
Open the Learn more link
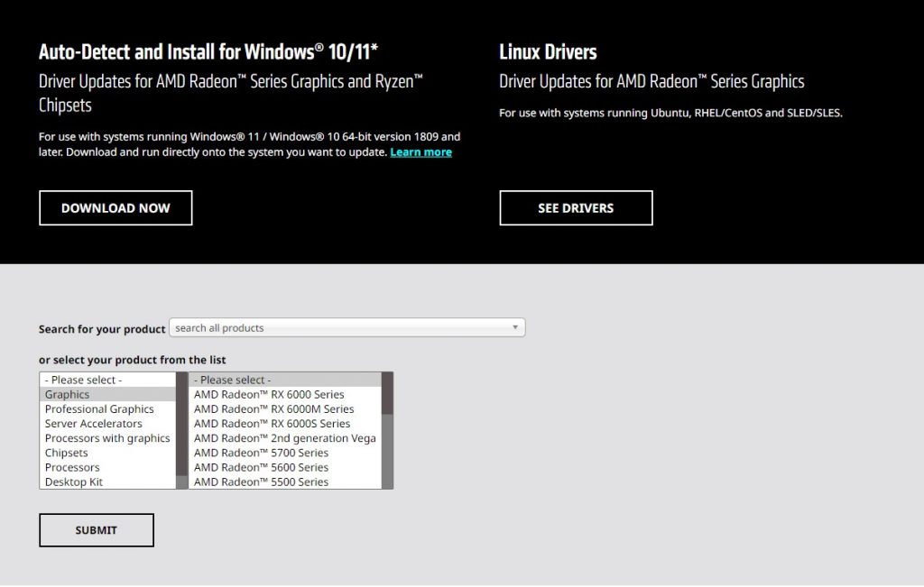[420, 152]
